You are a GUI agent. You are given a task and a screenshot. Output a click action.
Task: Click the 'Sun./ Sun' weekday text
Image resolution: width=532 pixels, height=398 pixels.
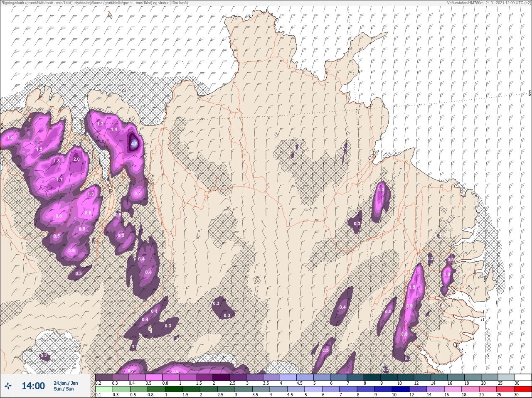coord(64,389)
